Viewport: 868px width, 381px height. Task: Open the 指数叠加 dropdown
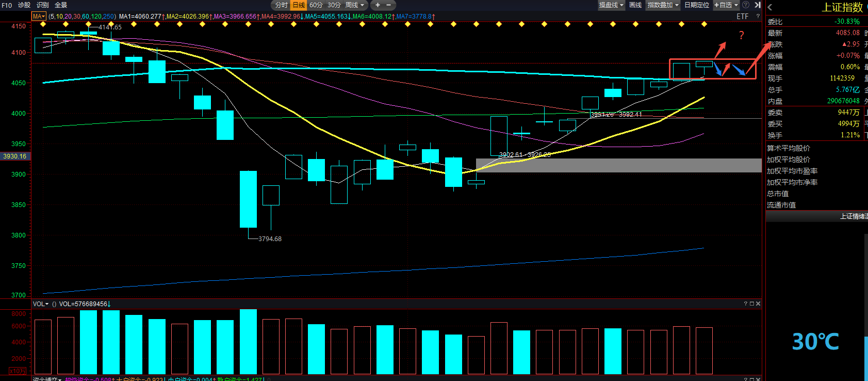point(663,5)
